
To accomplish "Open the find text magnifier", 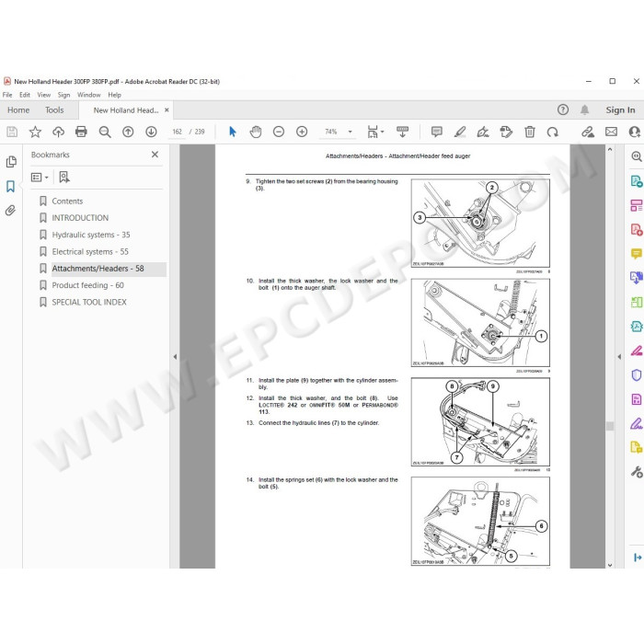I will click(x=105, y=132).
